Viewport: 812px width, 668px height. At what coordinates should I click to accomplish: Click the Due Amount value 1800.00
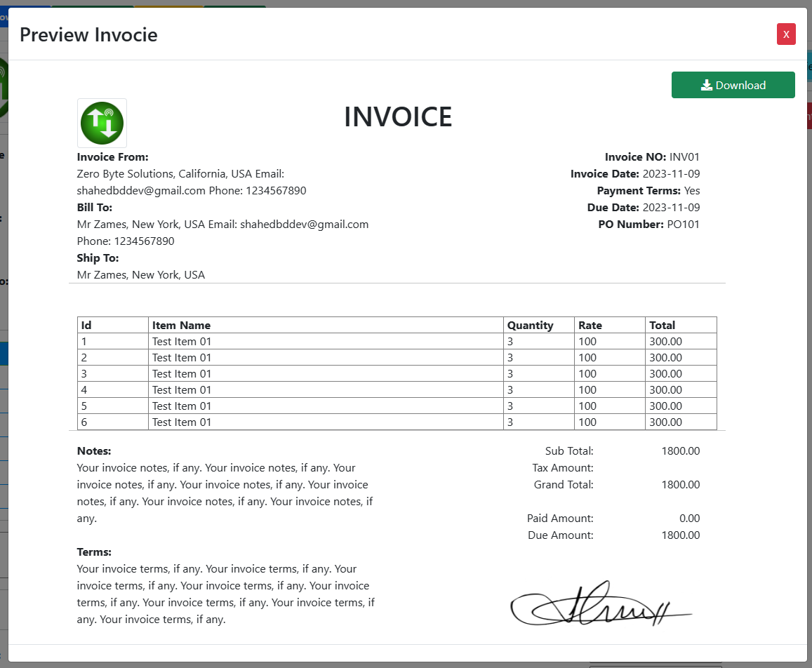(x=680, y=535)
